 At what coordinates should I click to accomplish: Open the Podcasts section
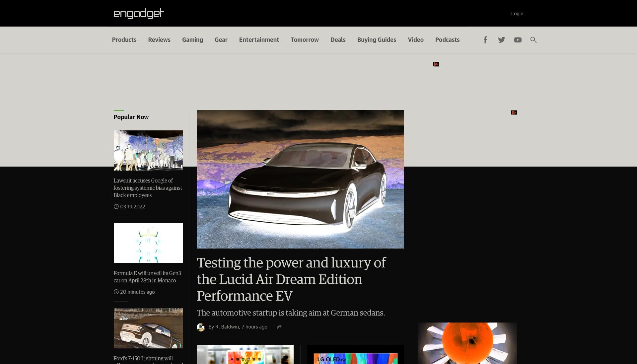coord(447,40)
